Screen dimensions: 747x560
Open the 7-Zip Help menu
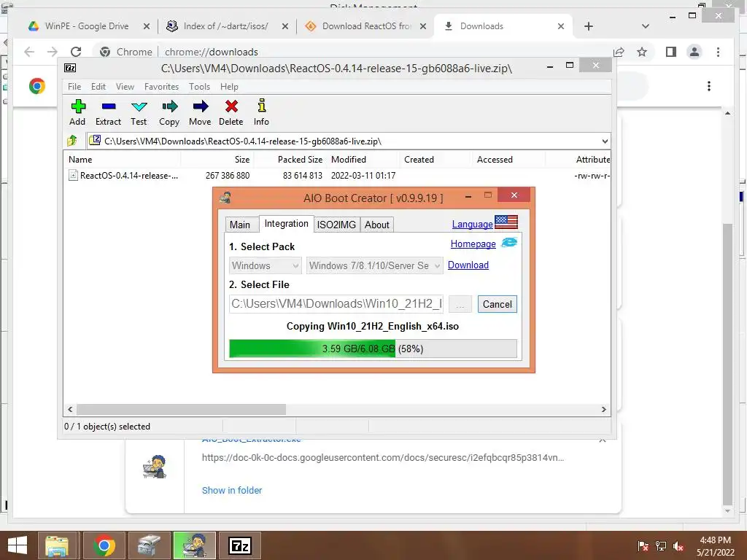pos(229,87)
